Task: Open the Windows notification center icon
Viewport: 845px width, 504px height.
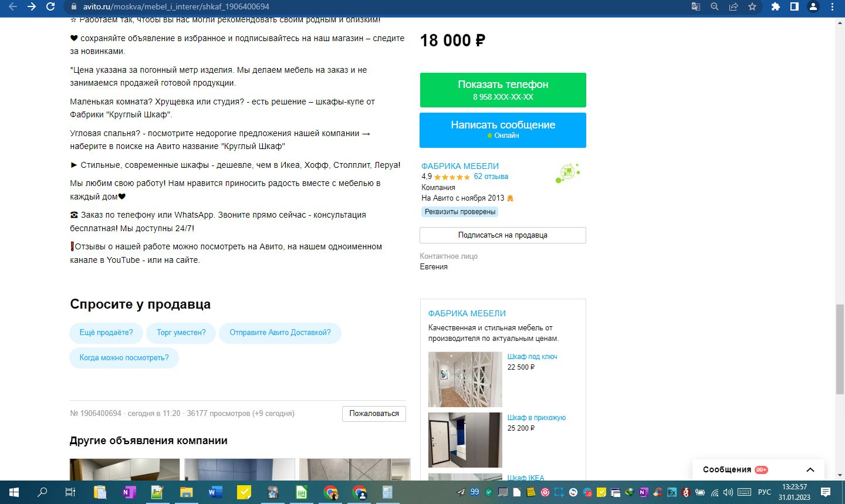Action: pyautogui.click(x=826, y=492)
